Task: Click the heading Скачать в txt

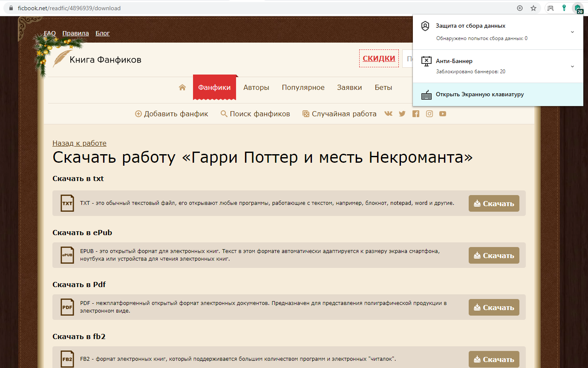Action: pyautogui.click(x=78, y=178)
